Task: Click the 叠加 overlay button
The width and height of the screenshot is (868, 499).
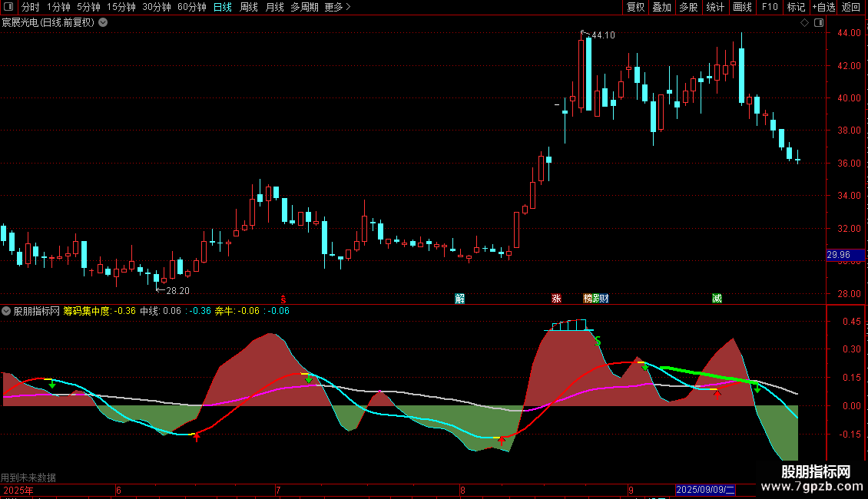Action: coord(662,7)
